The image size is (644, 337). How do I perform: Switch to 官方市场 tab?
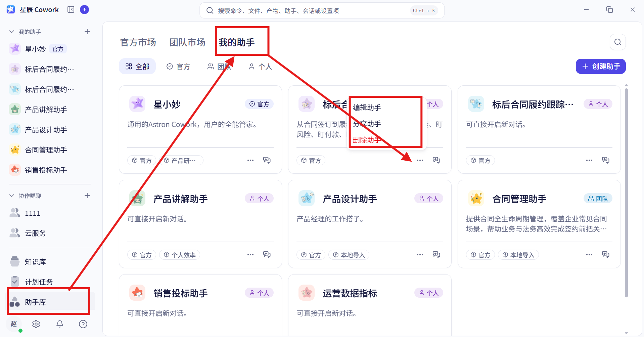138,42
